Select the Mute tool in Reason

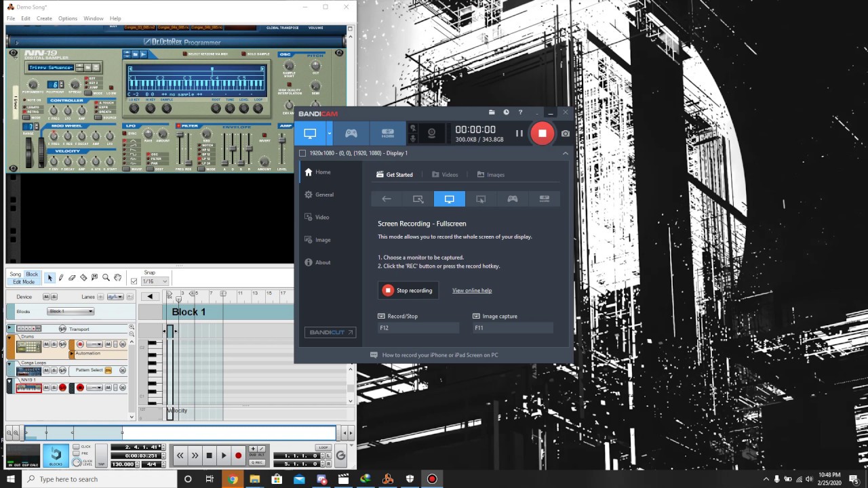94,278
